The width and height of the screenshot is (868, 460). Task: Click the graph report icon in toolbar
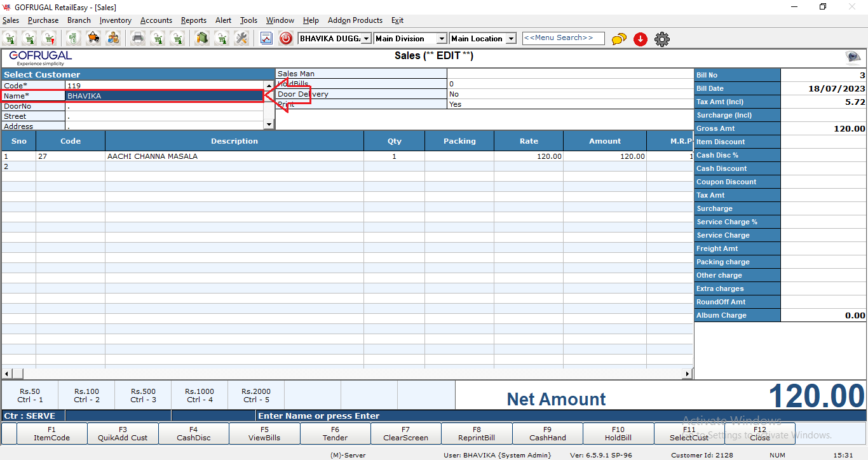(x=266, y=39)
